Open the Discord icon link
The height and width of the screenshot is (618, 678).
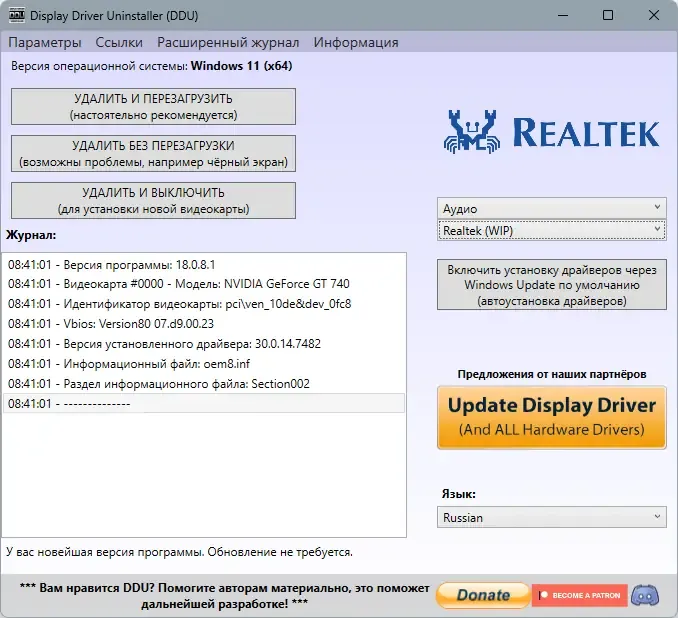645,595
